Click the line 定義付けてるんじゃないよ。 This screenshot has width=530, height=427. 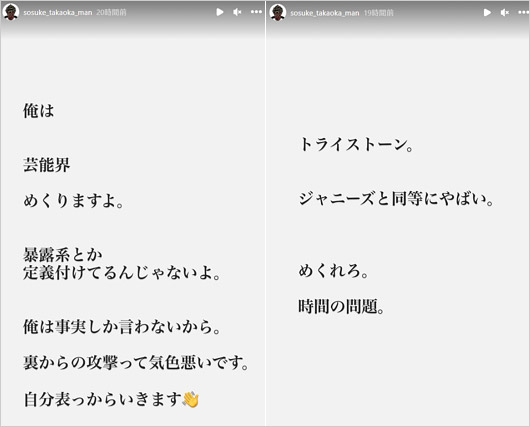(122, 272)
